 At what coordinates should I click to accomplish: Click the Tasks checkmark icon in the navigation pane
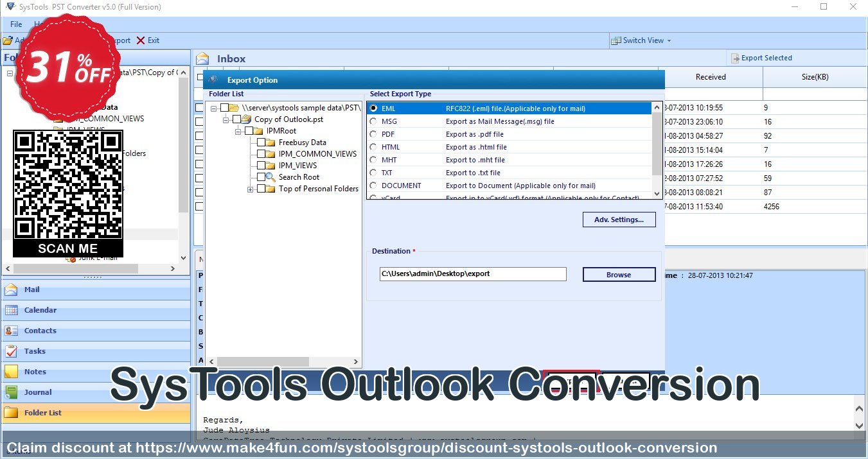(11, 351)
